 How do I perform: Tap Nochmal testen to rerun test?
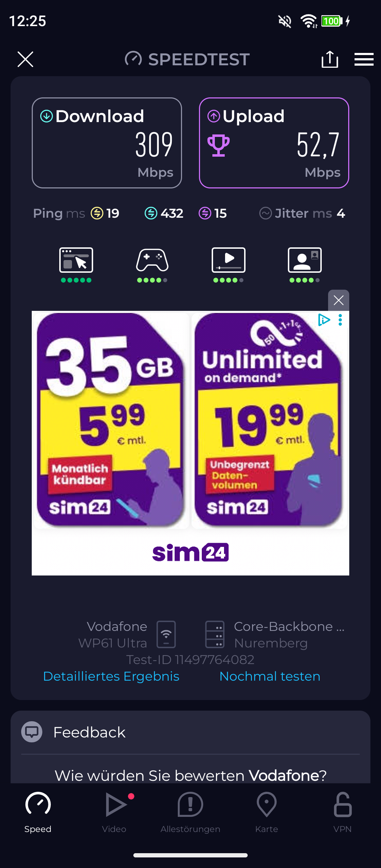pos(270,676)
